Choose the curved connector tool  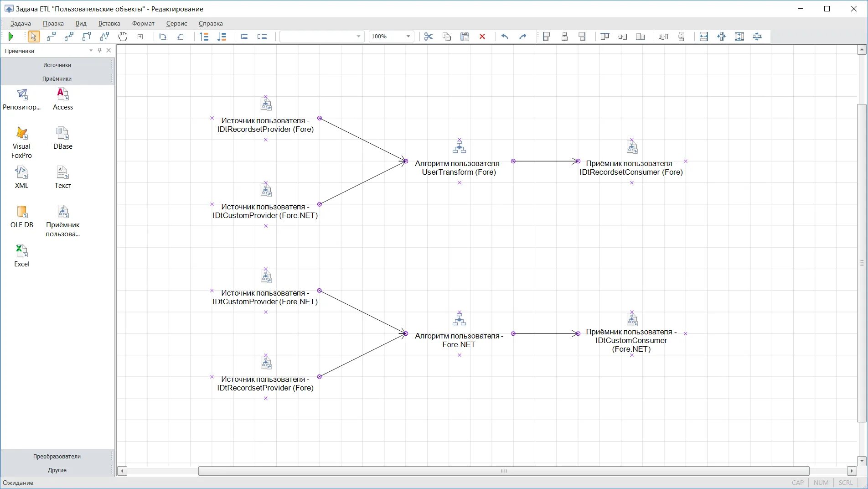pyautogui.click(x=104, y=36)
